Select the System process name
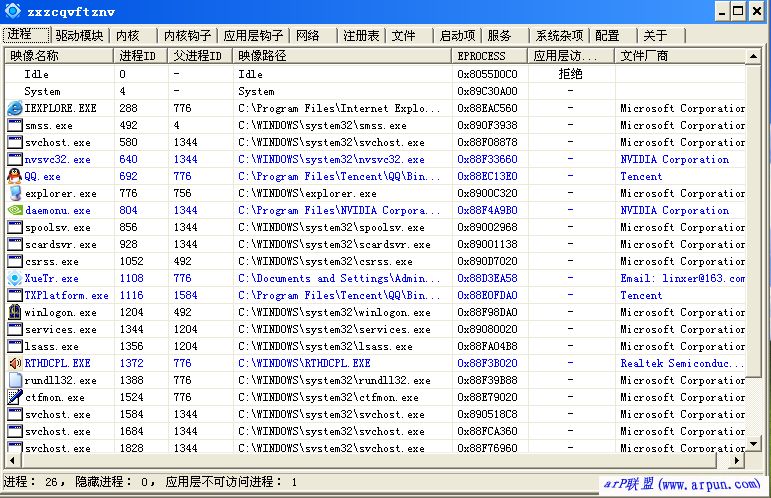The height and width of the screenshot is (498, 771). [42, 91]
